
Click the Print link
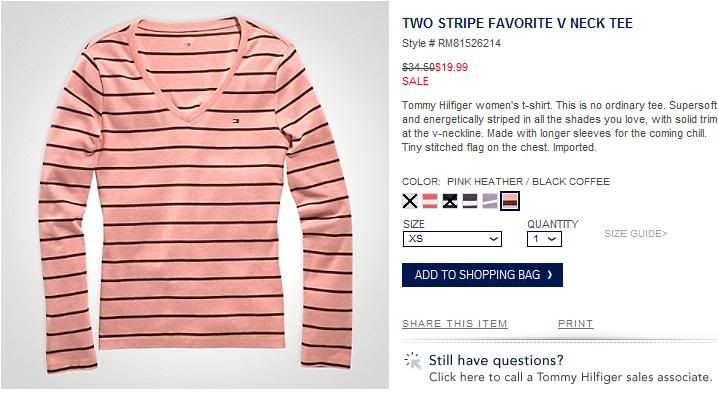(575, 323)
